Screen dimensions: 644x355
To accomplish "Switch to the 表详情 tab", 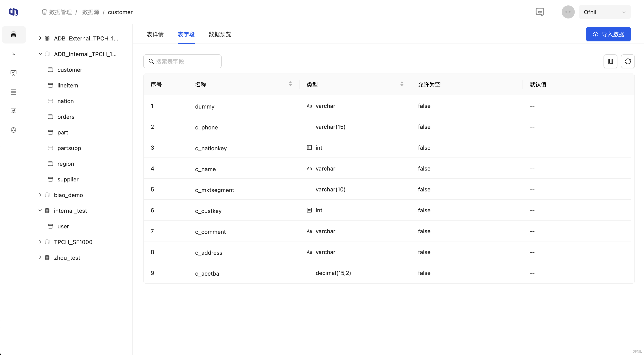I will pyautogui.click(x=155, y=34).
